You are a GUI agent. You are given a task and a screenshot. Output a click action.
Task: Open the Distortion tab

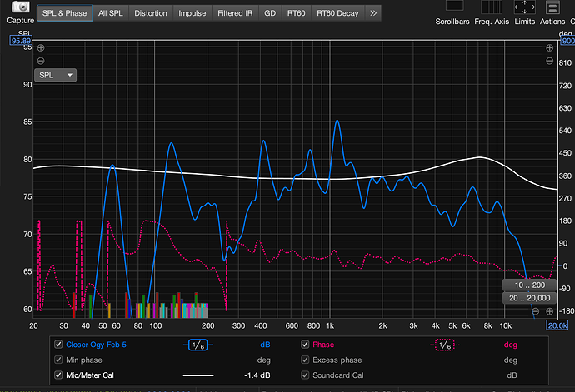[150, 13]
